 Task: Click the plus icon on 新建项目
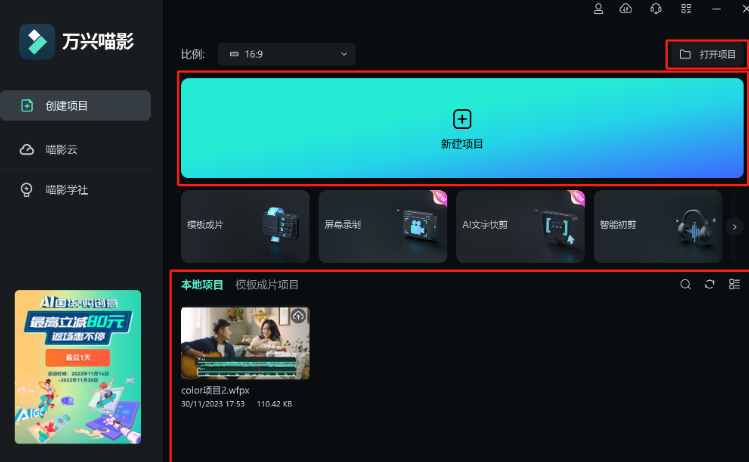[462, 119]
